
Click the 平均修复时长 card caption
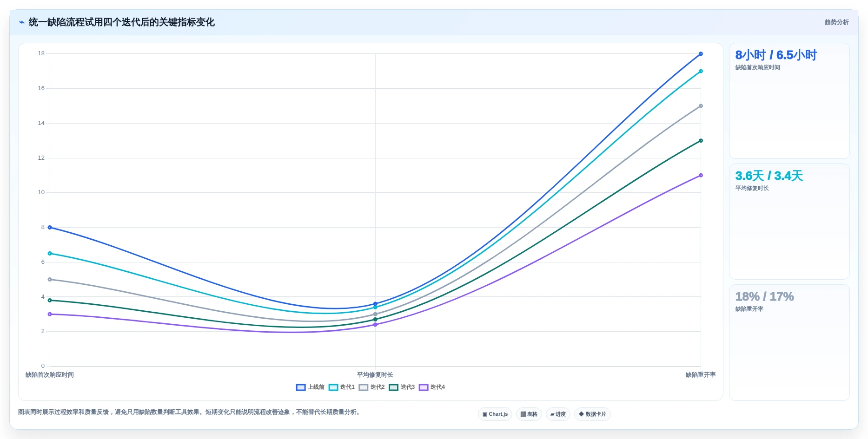(752, 189)
